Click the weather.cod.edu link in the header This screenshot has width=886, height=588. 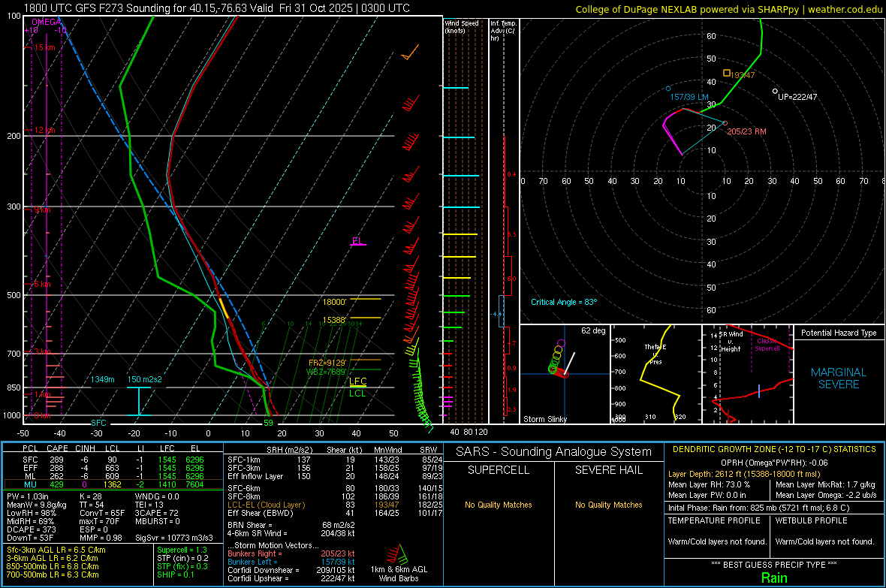[845, 9]
